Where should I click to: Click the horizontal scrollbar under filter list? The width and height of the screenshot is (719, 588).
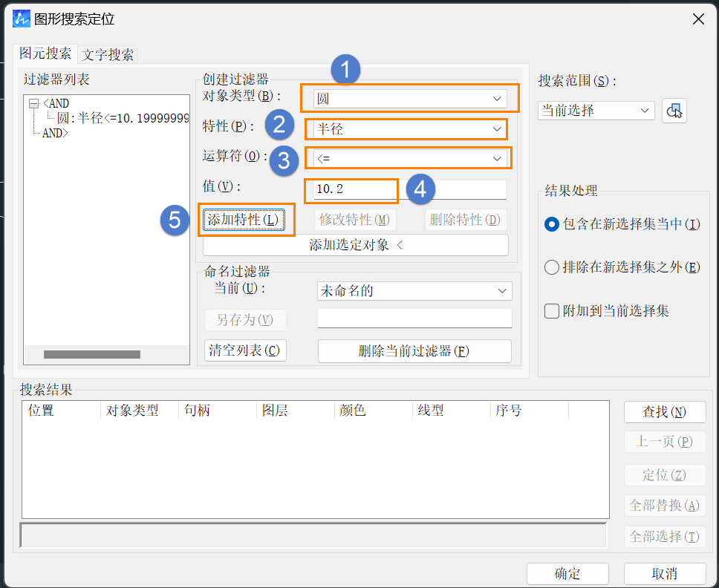tap(93, 354)
